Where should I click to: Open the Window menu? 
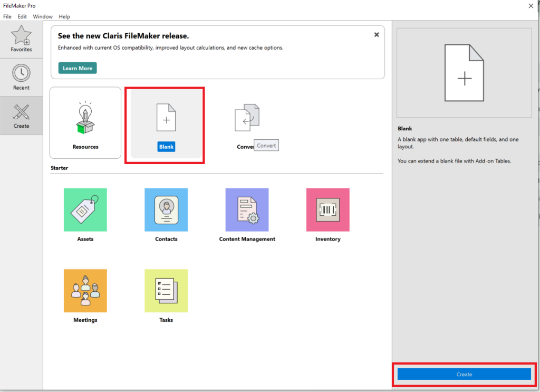point(43,16)
